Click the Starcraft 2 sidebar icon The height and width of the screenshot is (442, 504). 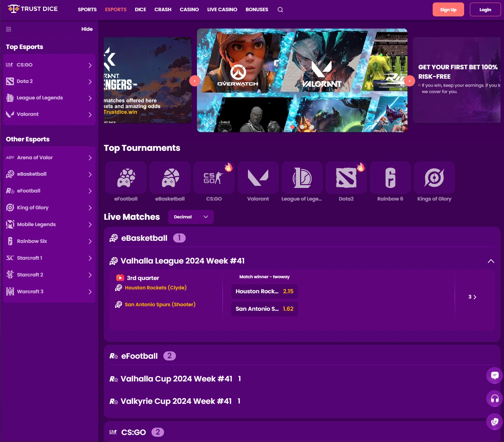pos(10,275)
